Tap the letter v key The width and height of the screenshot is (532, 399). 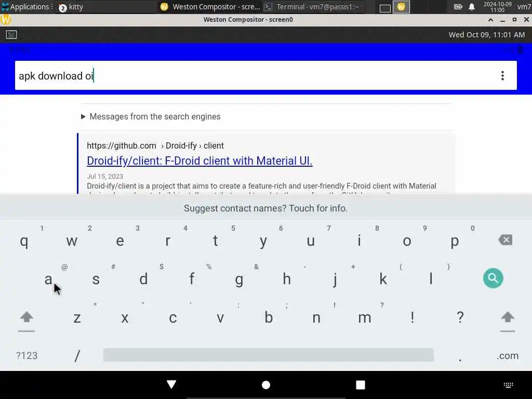pos(220,318)
